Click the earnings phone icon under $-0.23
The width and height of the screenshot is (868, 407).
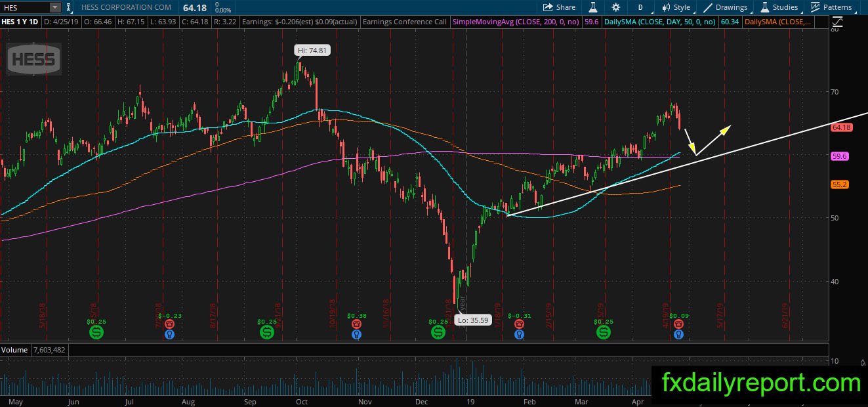pos(169,324)
